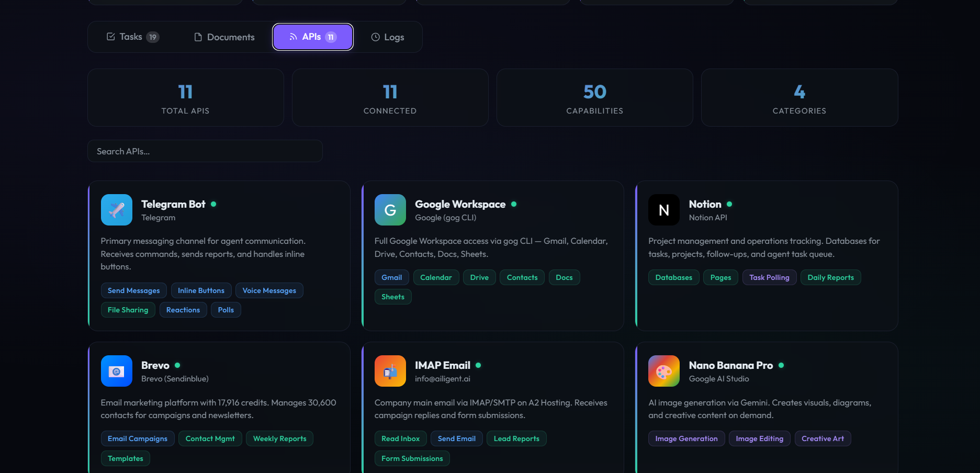Click the Form Submissions capability tag
This screenshot has width=980, height=473.
(412, 458)
